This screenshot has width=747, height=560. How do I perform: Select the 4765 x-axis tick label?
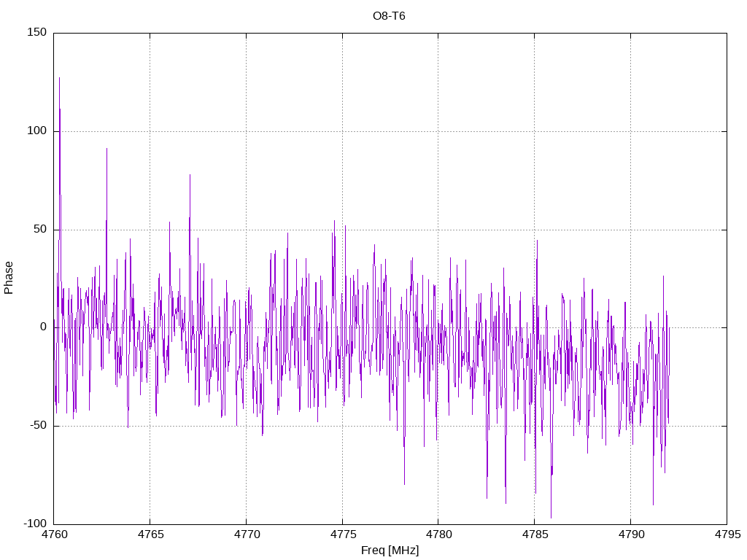pos(150,535)
